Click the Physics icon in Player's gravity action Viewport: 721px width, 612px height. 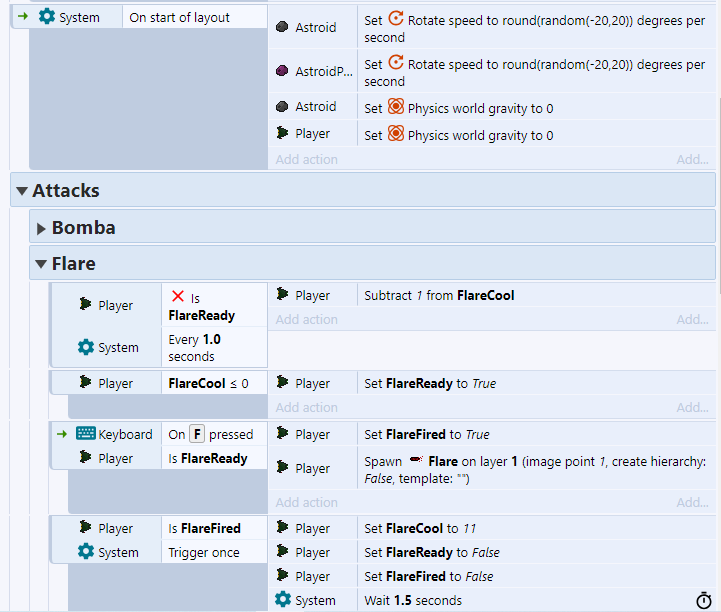tap(395, 135)
